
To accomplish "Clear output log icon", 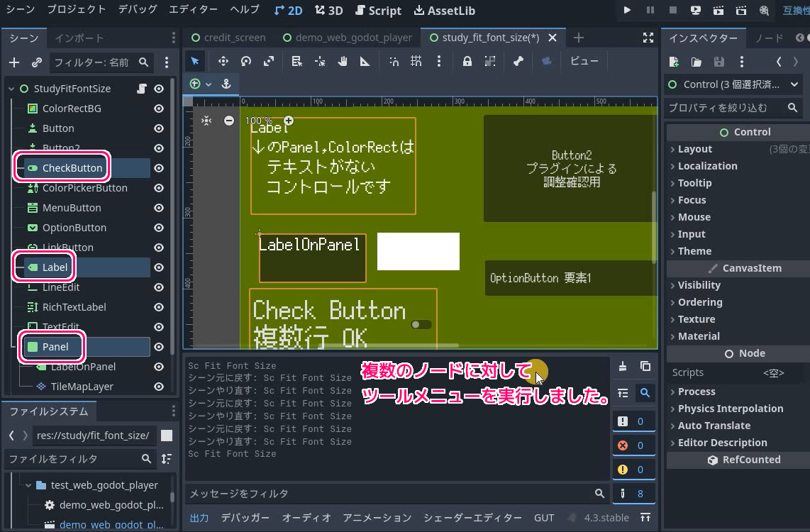I will click(x=623, y=366).
